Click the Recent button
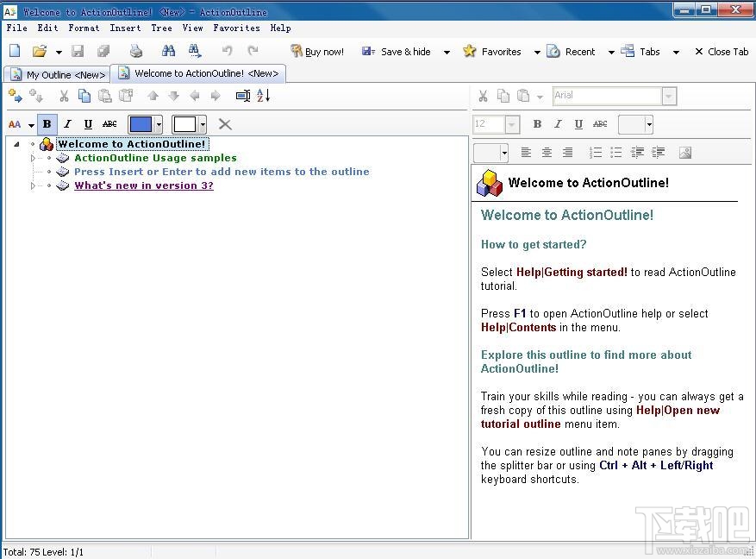756x559 pixels. coord(571,51)
